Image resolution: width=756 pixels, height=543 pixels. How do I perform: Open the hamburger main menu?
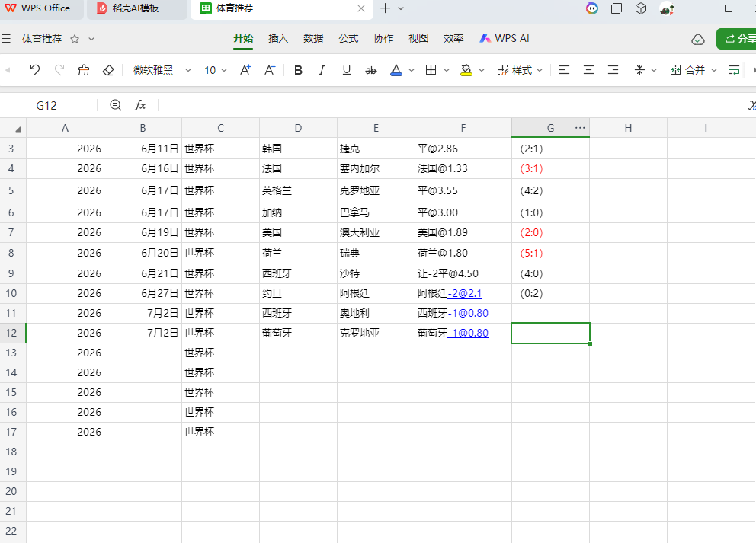(x=6, y=39)
